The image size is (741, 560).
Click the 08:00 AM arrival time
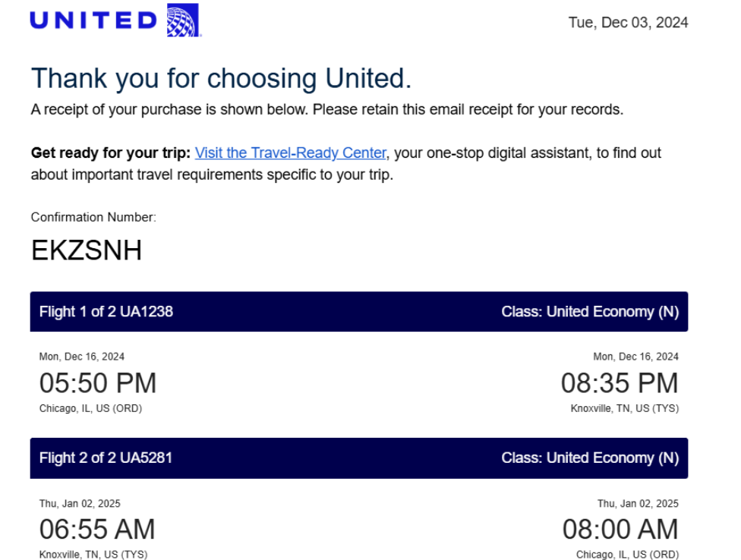pyautogui.click(x=620, y=529)
